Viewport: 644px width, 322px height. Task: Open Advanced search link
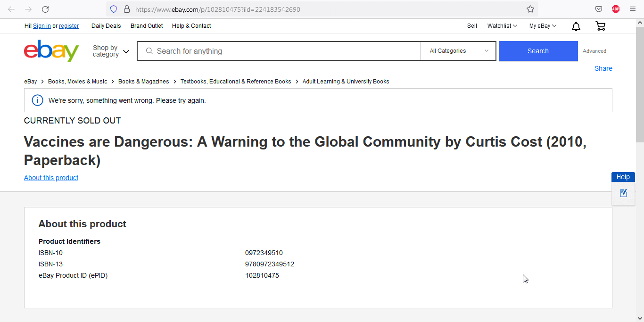point(594,51)
